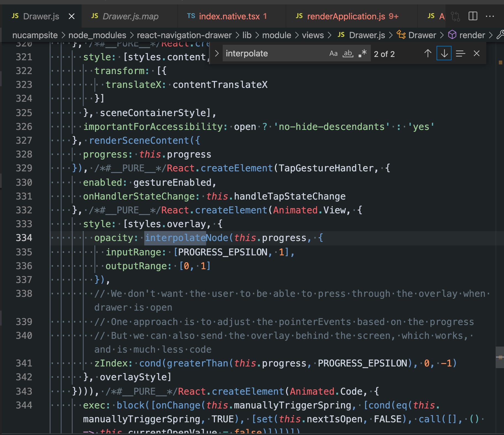
Task: Split the editor into two panes
Action: [x=473, y=16]
